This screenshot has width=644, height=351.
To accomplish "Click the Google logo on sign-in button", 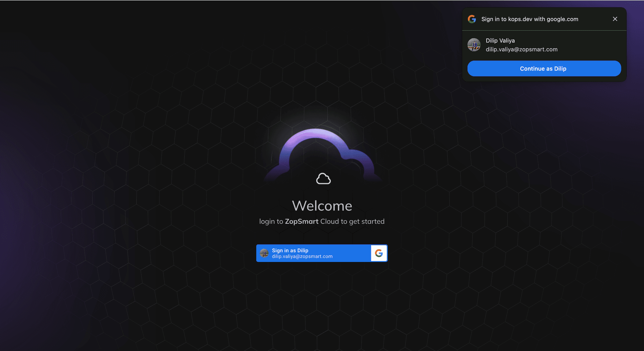I will [x=379, y=253].
